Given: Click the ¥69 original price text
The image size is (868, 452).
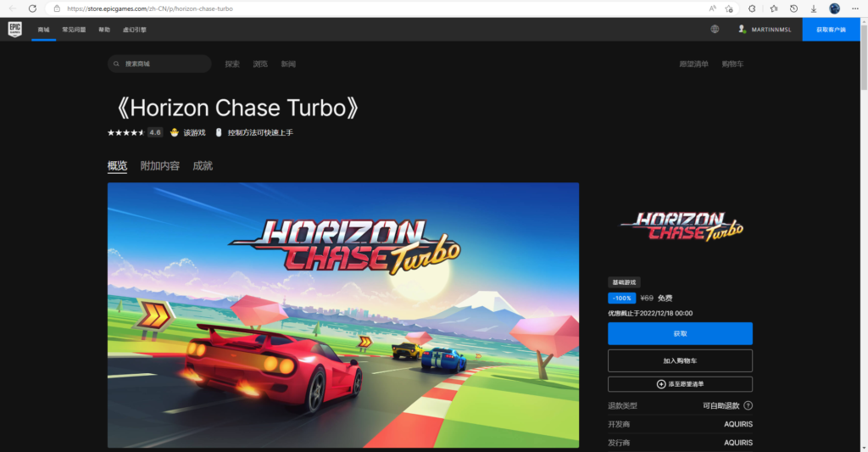Looking at the screenshot, I should click(x=647, y=298).
